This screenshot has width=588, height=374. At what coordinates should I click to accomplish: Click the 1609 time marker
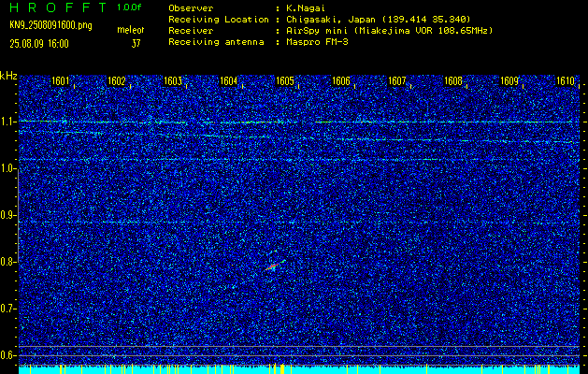point(509,81)
